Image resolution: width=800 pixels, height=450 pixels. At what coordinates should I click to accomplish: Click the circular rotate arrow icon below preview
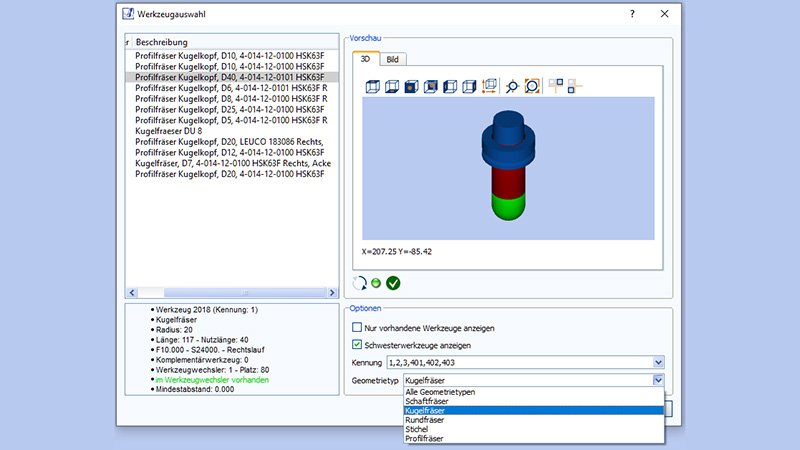pos(359,283)
